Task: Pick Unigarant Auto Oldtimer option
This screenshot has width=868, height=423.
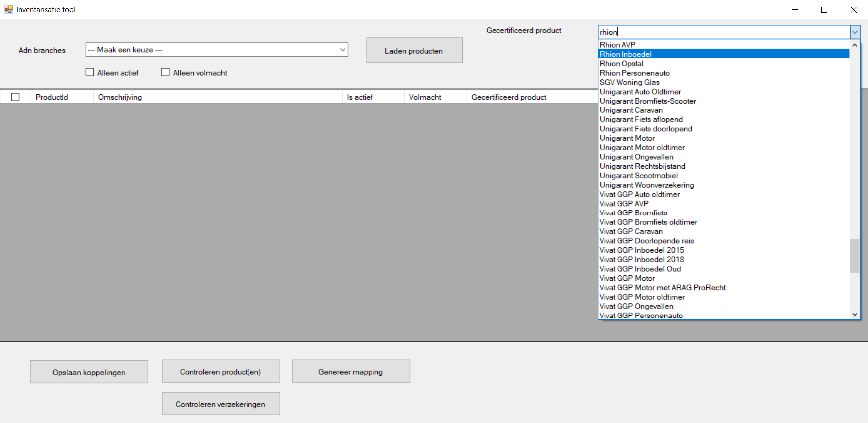Action: (x=724, y=92)
